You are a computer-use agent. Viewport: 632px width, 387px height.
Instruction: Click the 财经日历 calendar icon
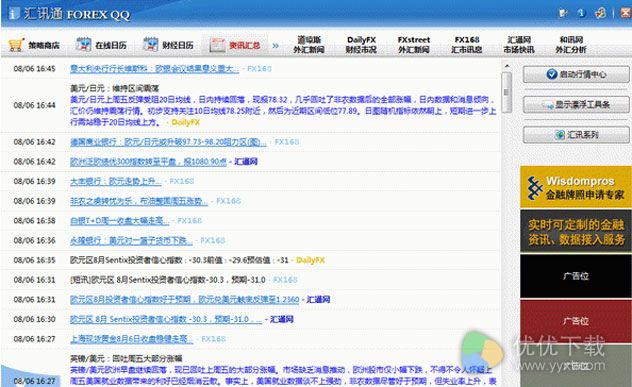[150, 44]
